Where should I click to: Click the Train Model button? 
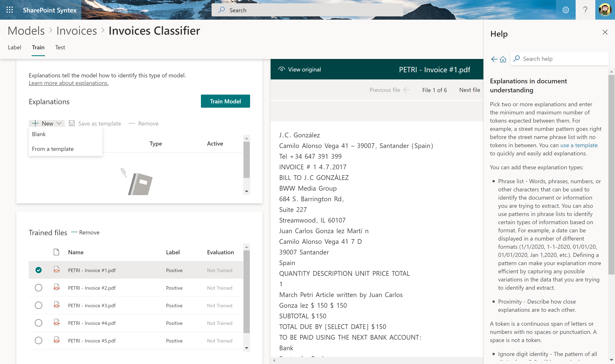pyautogui.click(x=225, y=101)
